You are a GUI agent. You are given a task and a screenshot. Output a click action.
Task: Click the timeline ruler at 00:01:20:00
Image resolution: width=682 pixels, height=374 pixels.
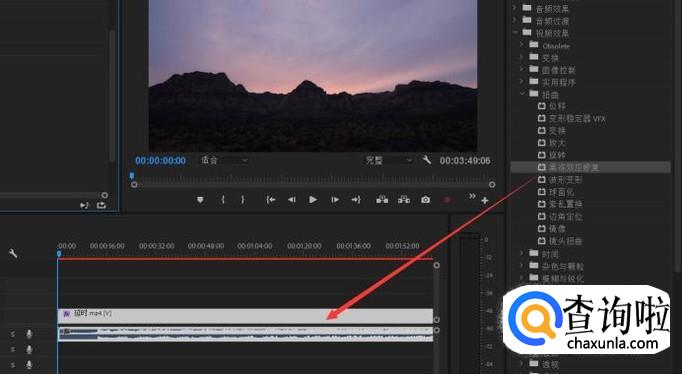[304, 246]
